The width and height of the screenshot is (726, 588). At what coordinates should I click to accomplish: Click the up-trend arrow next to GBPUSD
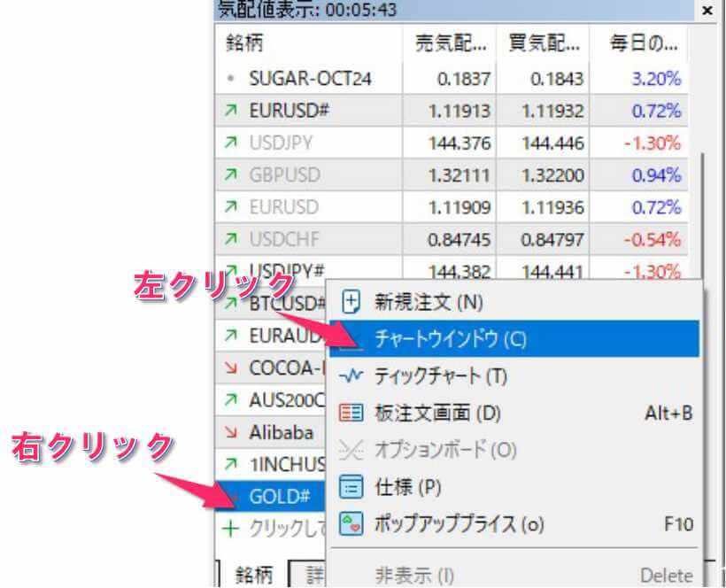click(x=230, y=171)
